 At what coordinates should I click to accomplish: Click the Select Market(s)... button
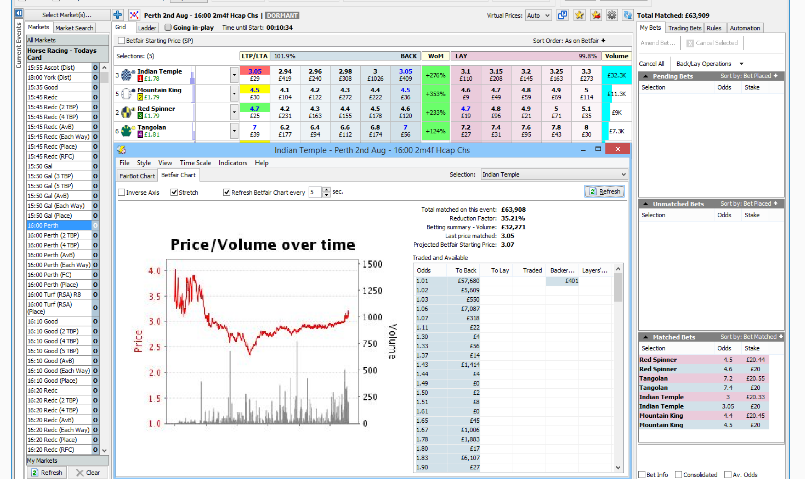pyautogui.click(x=67, y=15)
